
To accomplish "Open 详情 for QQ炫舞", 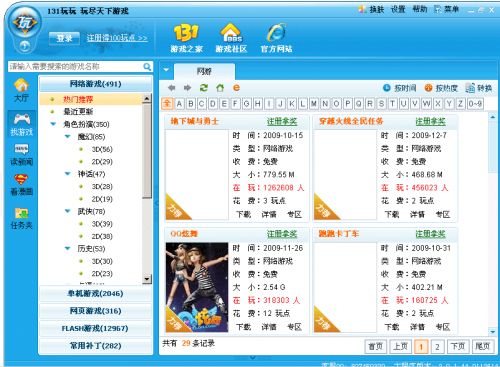I will pos(269,327).
